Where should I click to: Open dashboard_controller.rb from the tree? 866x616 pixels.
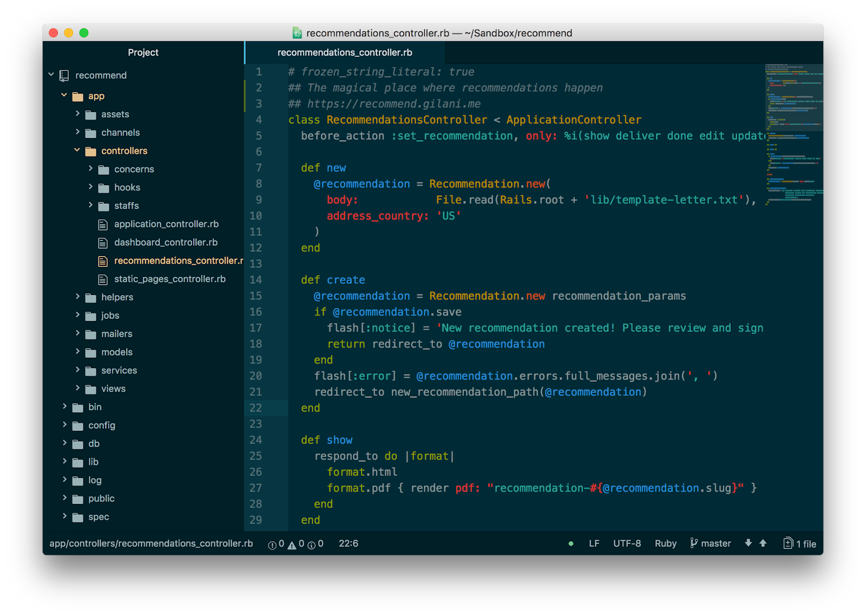[x=166, y=243]
